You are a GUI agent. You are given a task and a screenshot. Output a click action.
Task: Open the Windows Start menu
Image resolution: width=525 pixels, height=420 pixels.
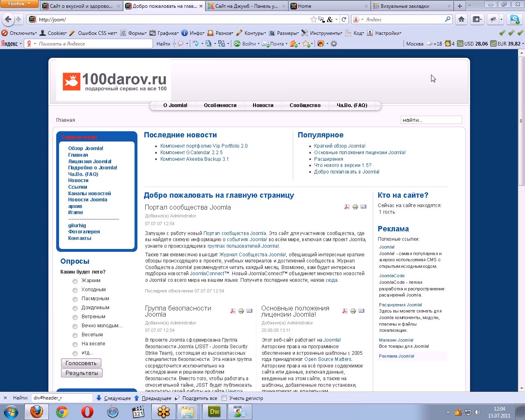coord(11,412)
